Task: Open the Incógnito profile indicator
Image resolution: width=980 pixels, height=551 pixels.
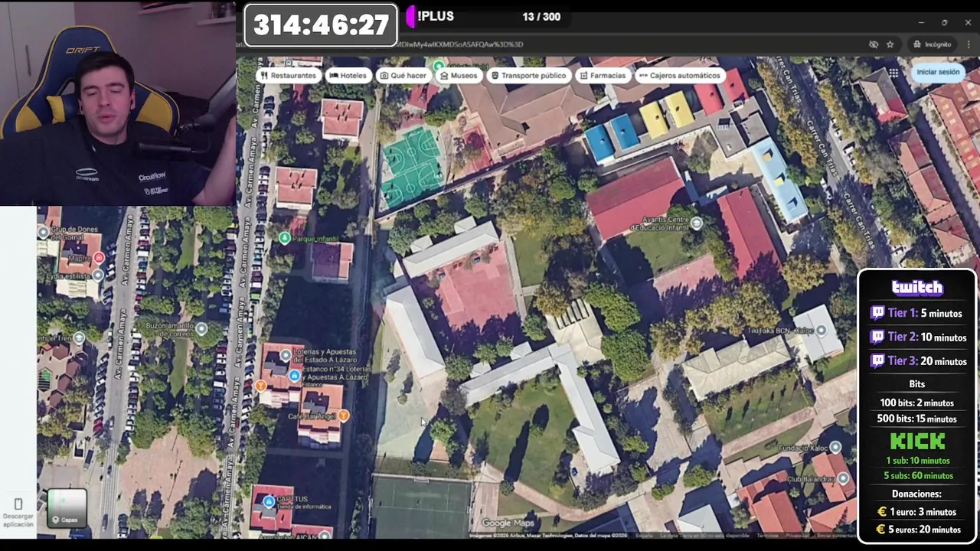Action: 931,44
